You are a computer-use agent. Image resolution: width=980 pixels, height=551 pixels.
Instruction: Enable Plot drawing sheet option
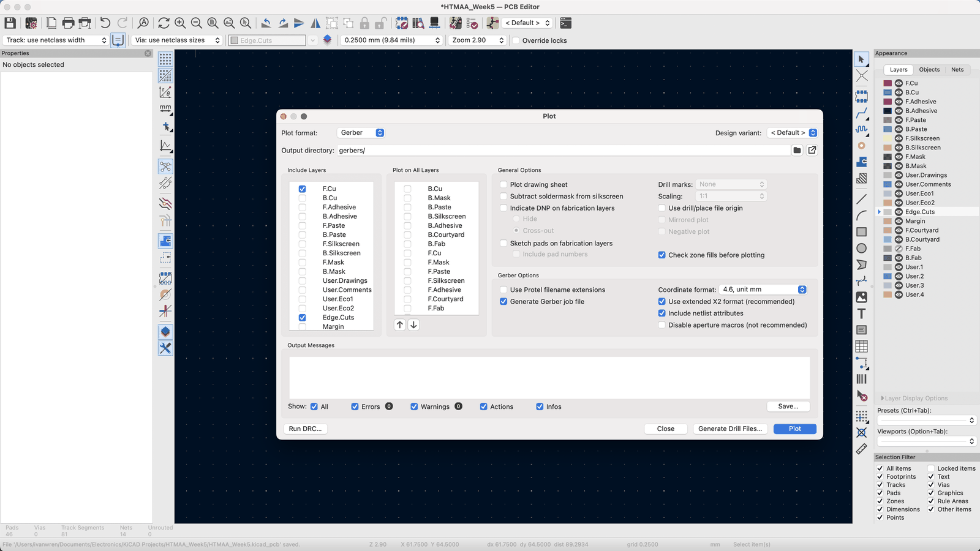(503, 184)
